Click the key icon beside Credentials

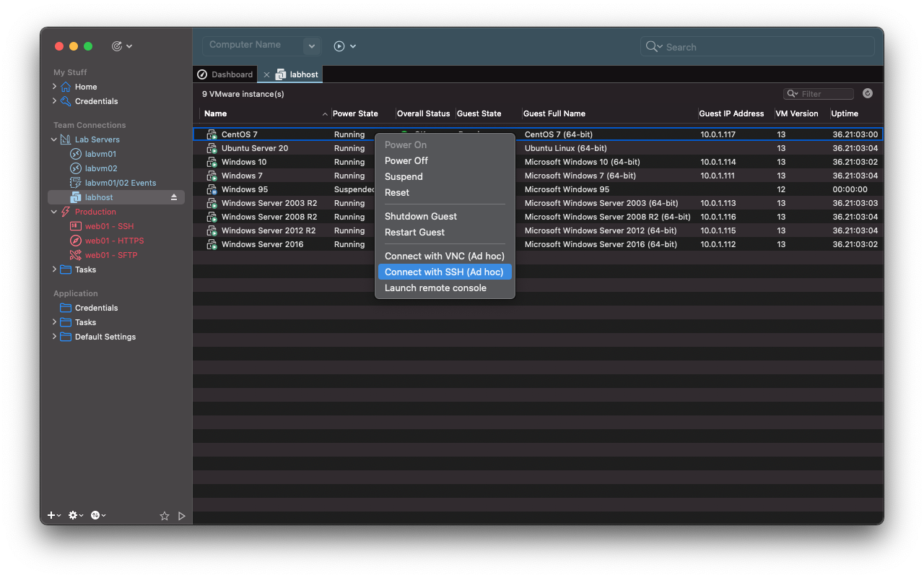coord(65,101)
